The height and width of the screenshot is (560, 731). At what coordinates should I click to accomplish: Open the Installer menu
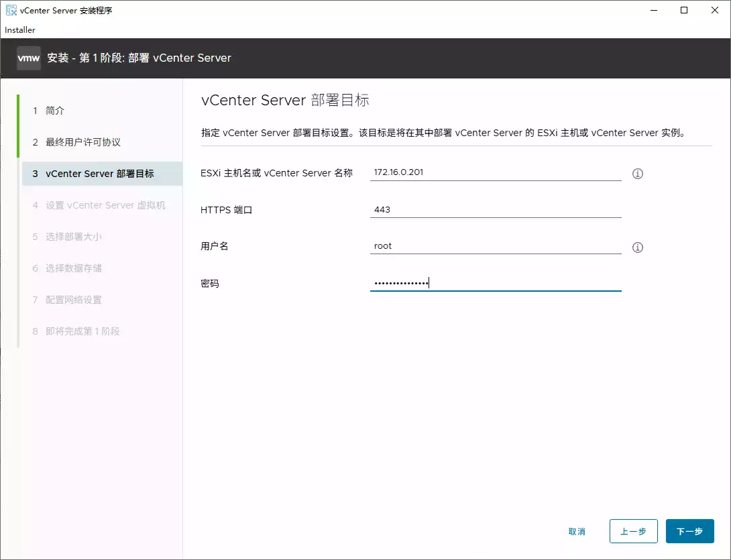point(20,30)
